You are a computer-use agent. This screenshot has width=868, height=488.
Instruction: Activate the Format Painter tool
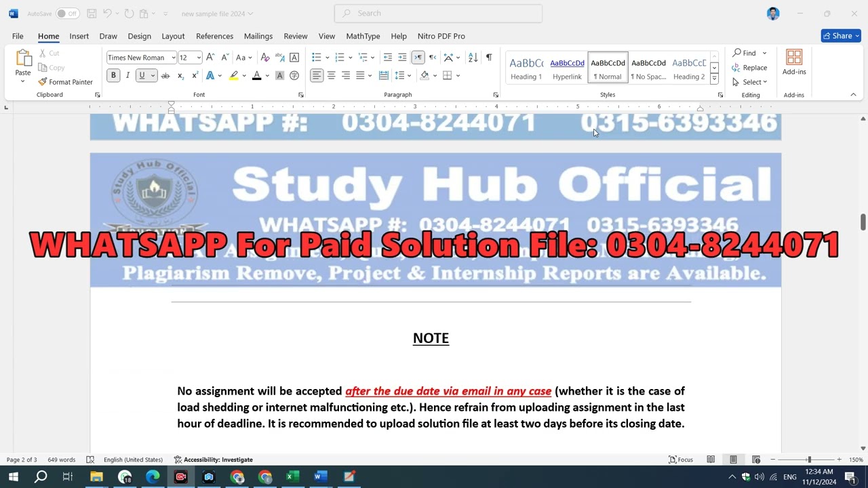(65, 82)
